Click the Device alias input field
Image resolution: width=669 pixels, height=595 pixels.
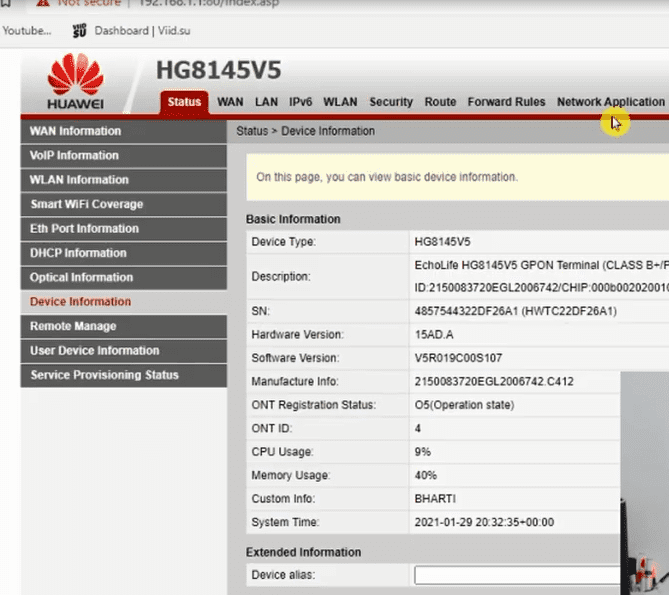[517, 575]
